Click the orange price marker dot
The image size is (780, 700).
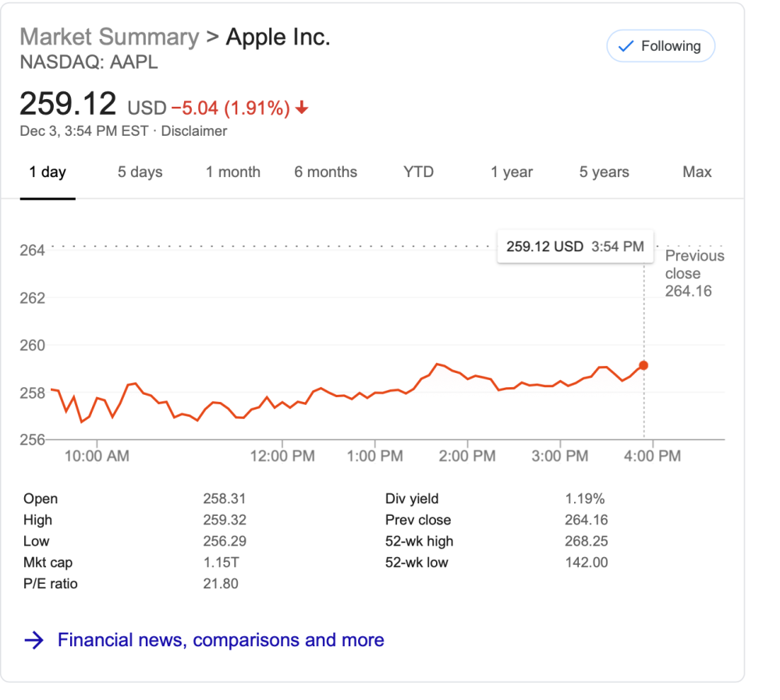tap(643, 365)
